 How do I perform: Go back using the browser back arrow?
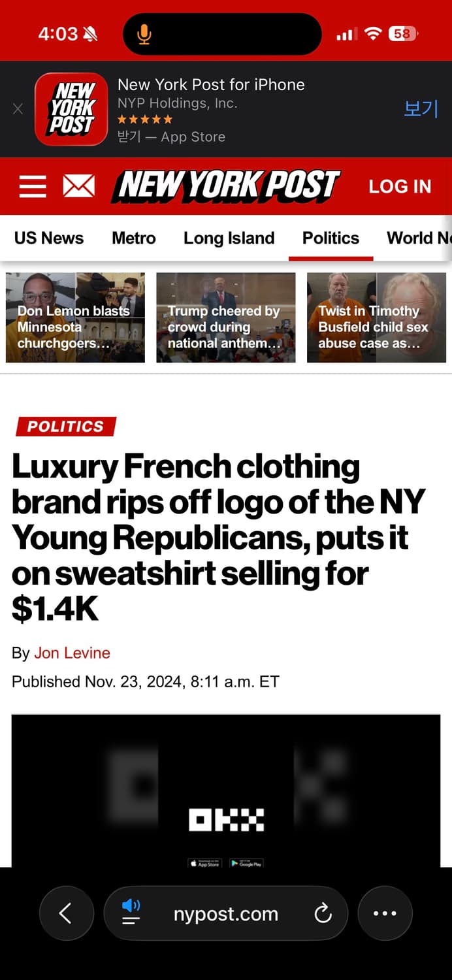tap(66, 913)
